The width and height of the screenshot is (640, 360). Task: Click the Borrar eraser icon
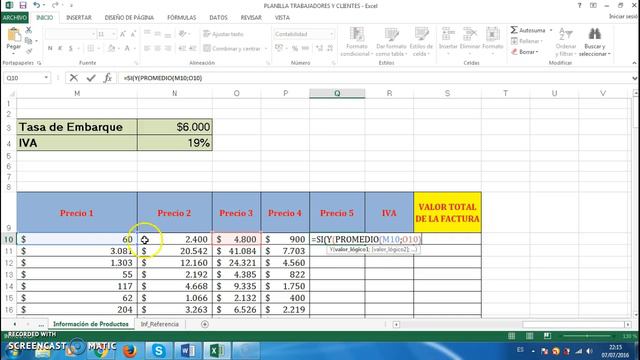514,52
